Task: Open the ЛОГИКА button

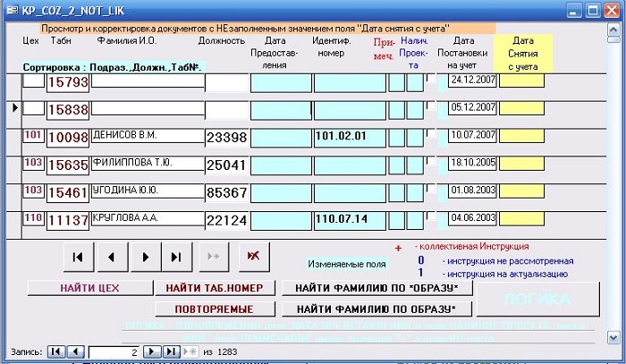Action: pos(537,299)
